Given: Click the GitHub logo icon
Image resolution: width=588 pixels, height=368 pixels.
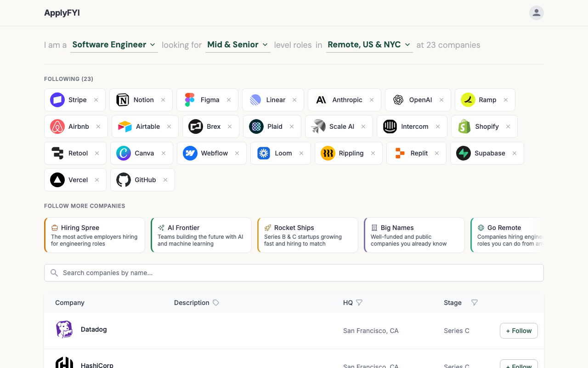Looking at the screenshot, I should point(123,179).
